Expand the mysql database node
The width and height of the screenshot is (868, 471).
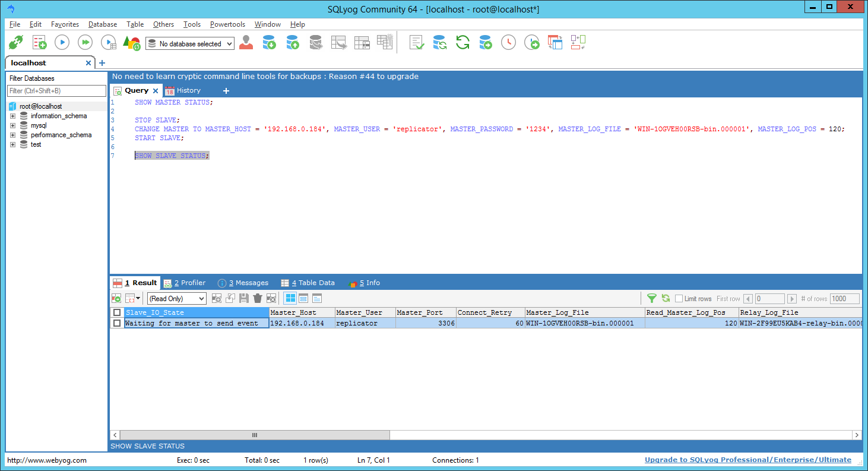click(12, 125)
